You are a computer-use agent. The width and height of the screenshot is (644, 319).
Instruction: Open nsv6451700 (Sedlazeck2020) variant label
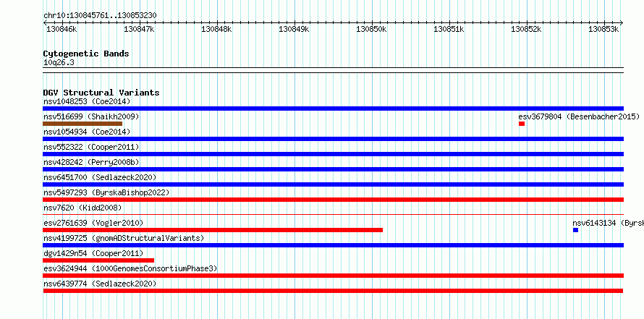click(x=100, y=177)
